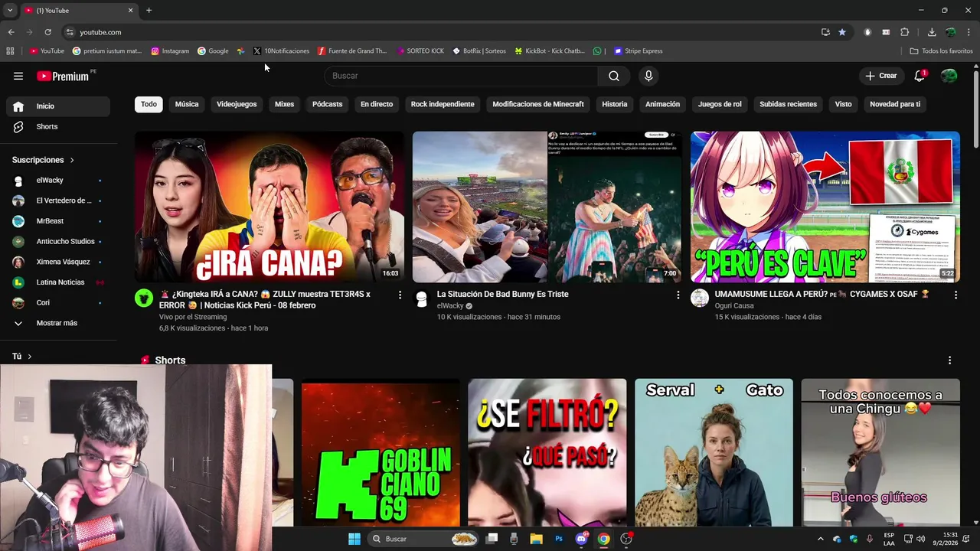Open options menu for Bad Bunny video

coord(678,295)
